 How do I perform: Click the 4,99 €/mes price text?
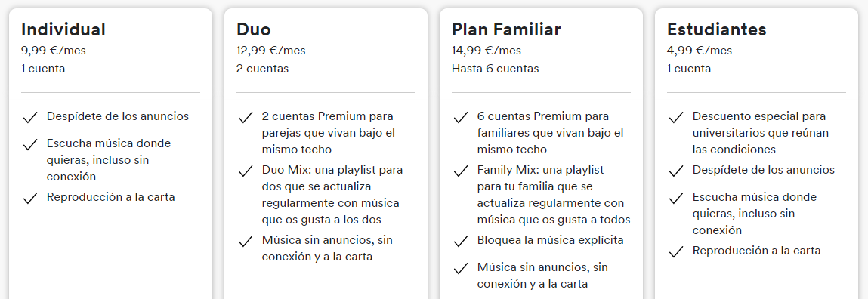tap(700, 51)
